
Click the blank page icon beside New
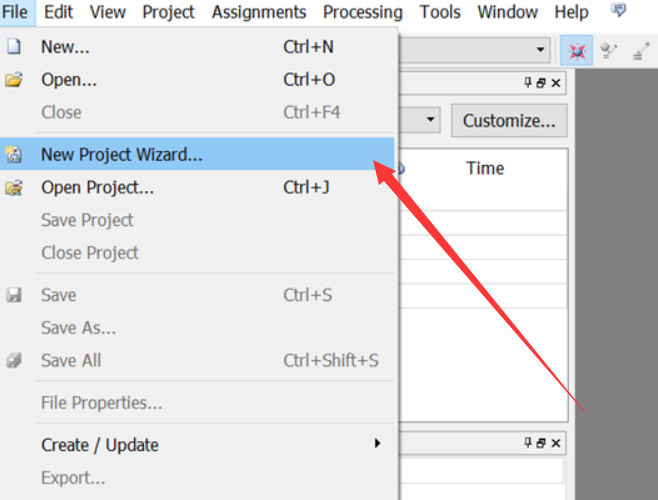click(14, 47)
